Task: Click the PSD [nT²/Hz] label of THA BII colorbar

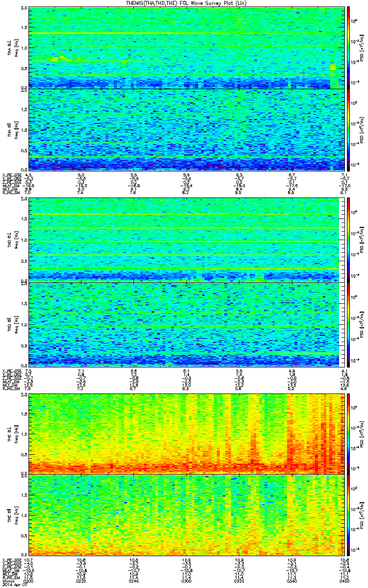Action: click(362, 130)
